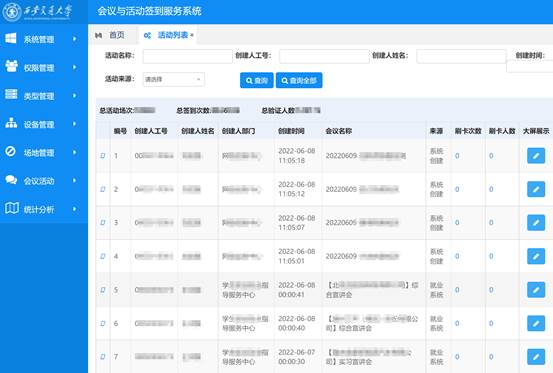The image size is (553, 373).
Task: Click the 会议活动 chat bubble icon
Action: click(11, 180)
